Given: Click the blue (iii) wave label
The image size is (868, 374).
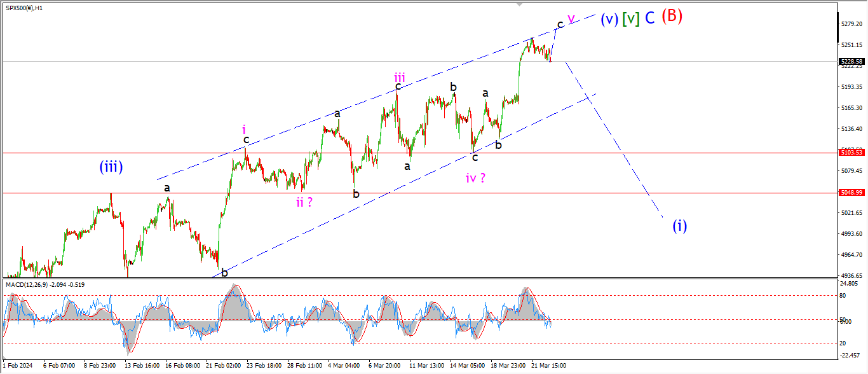Looking at the screenshot, I should (x=111, y=167).
